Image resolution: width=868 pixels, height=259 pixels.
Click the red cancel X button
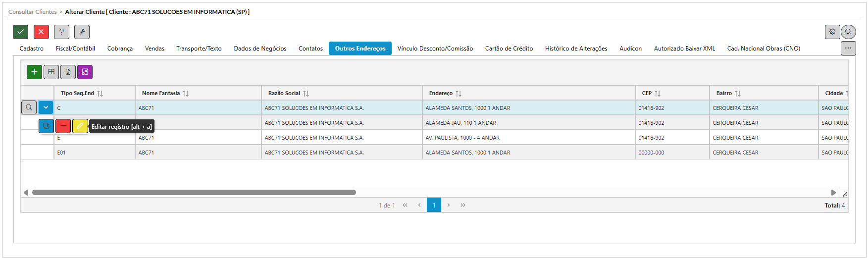point(41,32)
